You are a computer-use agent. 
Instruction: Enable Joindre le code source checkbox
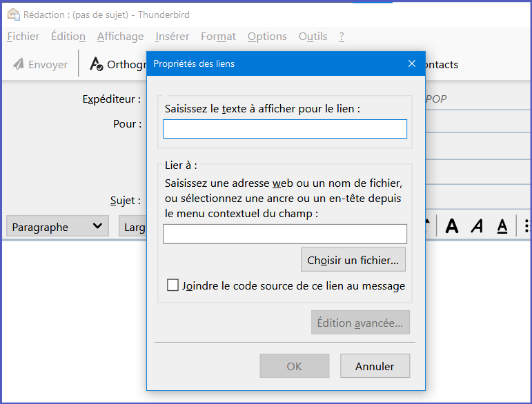(x=173, y=285)
